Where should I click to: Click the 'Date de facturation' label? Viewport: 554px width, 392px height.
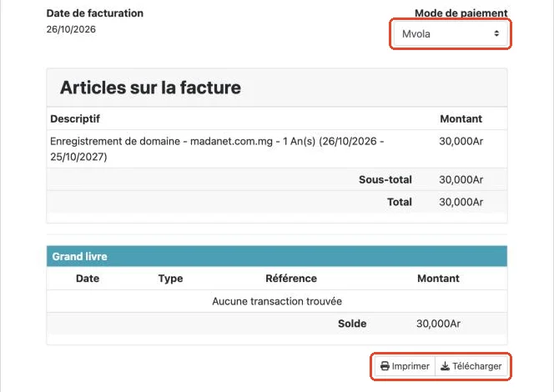(x=94, y=13)
